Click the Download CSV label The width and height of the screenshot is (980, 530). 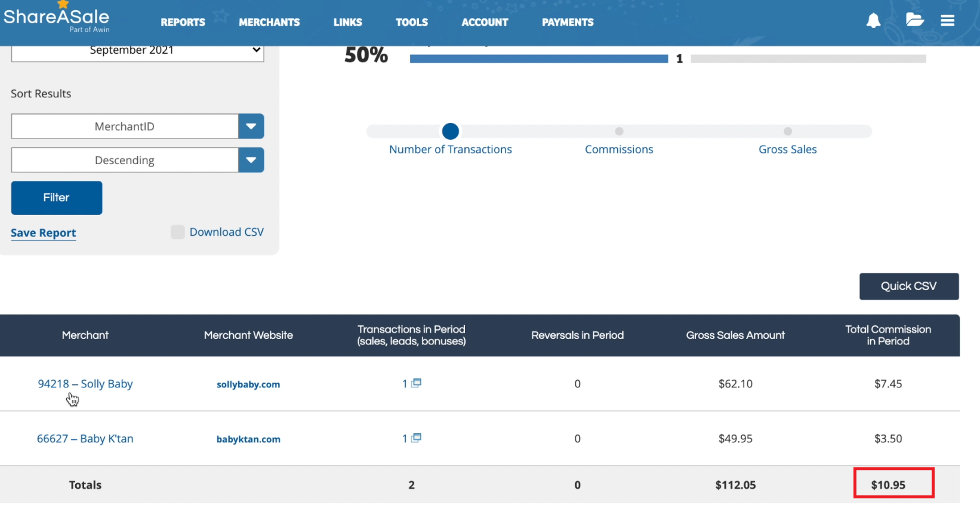click(x=227, y=232)
